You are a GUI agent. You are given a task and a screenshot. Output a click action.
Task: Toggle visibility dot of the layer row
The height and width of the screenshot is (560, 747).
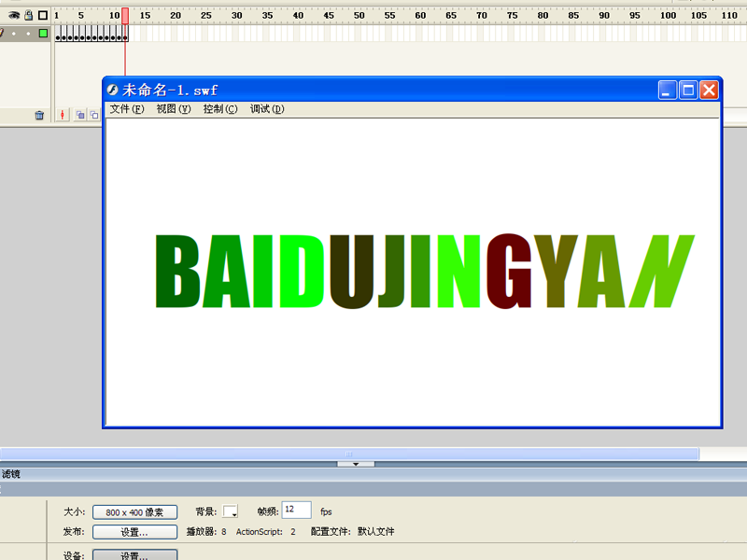[x=14, y=34]
